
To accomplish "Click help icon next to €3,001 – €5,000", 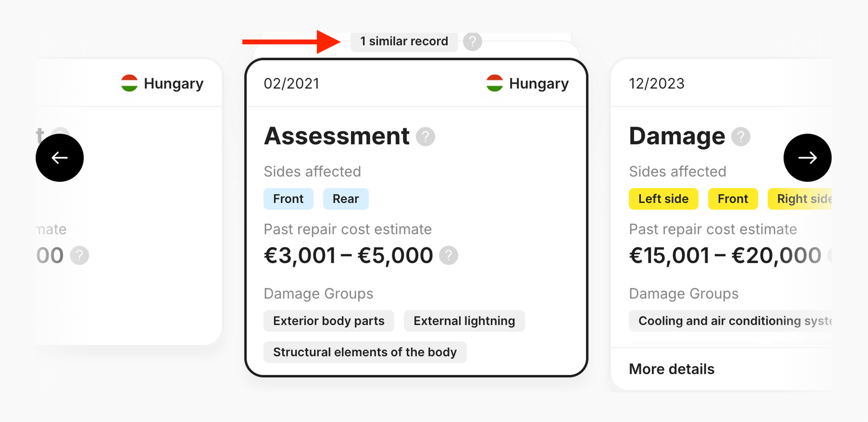I will coord(448,255).
